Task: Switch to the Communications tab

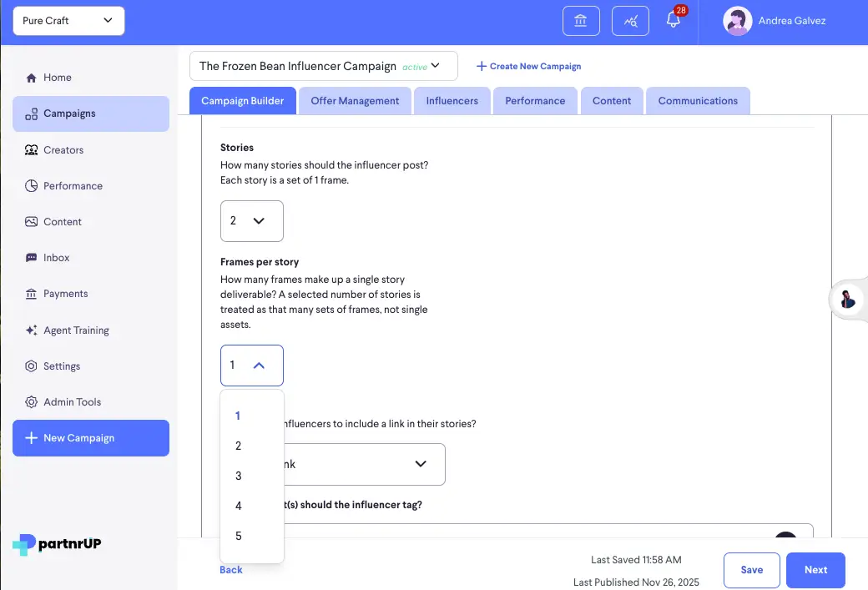Action: pyautogui.click(x=698, y=101)
